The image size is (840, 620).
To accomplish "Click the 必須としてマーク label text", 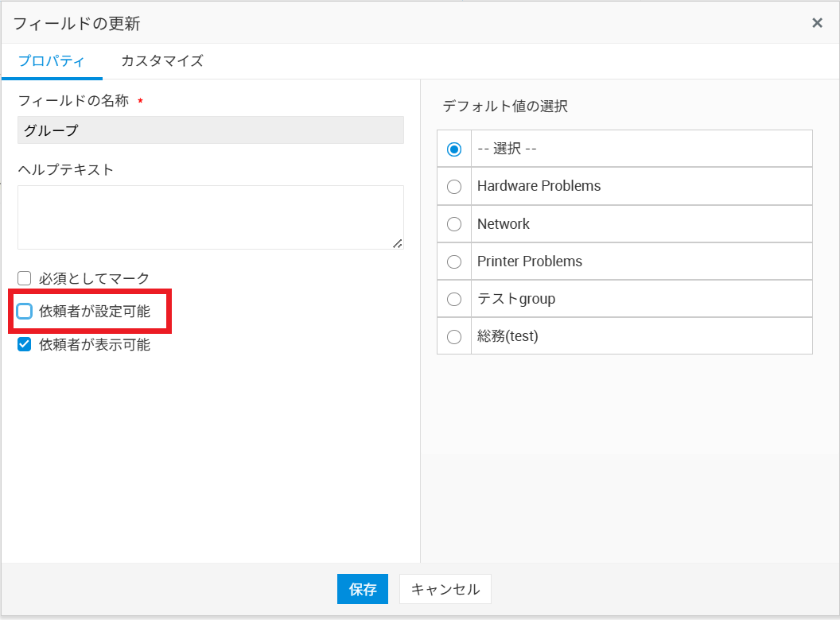I will (95, 278).
